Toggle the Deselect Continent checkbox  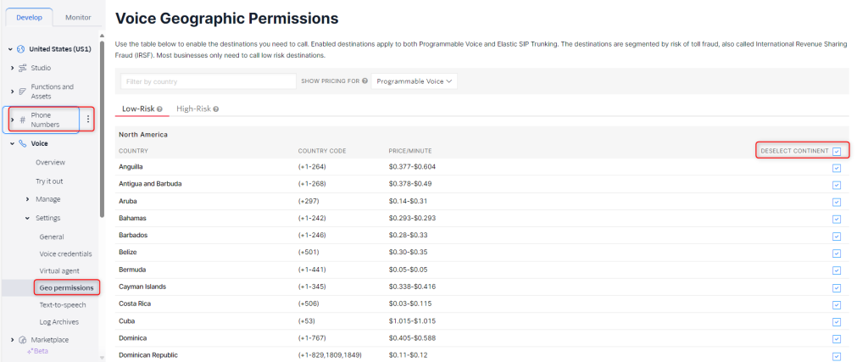click(x=837, y=151)
